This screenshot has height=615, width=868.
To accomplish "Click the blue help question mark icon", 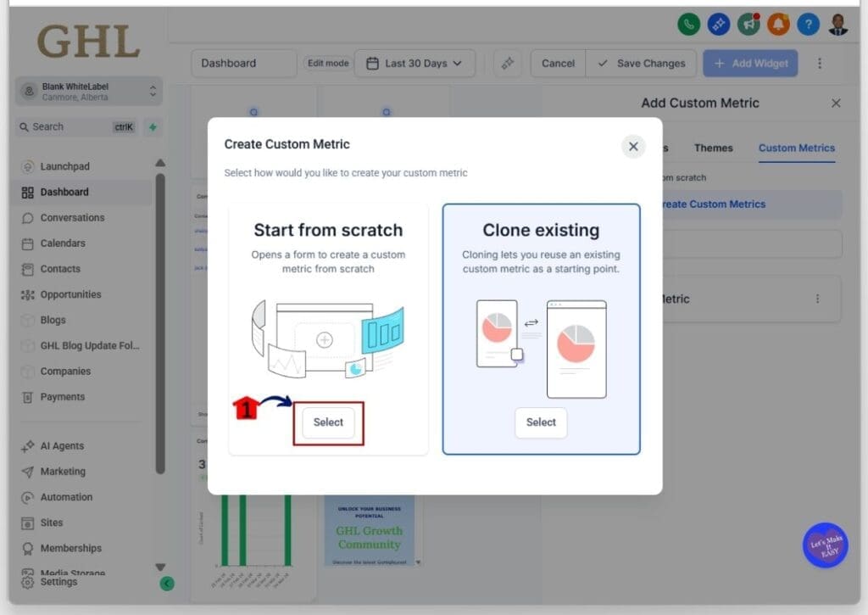I will pyautogui.click(x=808, y=25).
